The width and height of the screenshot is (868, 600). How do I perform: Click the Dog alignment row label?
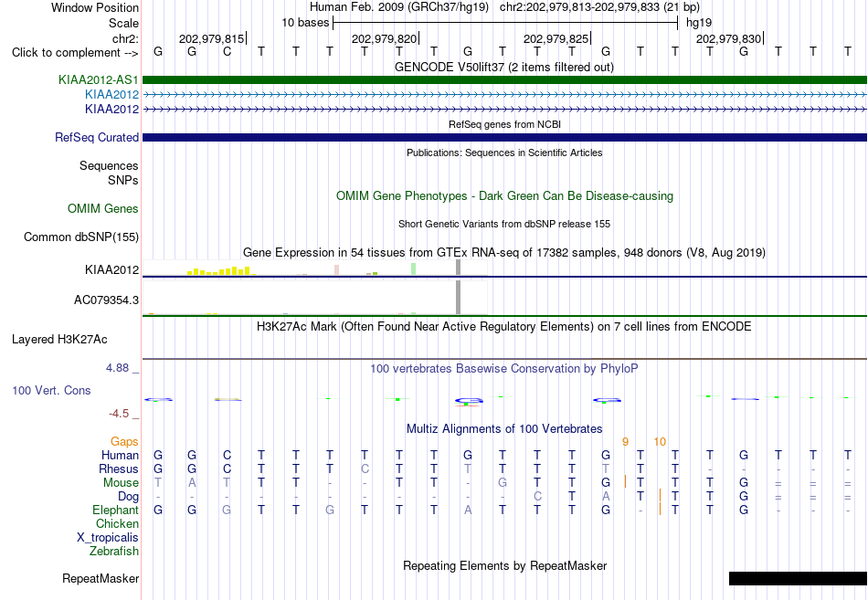(129, 497)
